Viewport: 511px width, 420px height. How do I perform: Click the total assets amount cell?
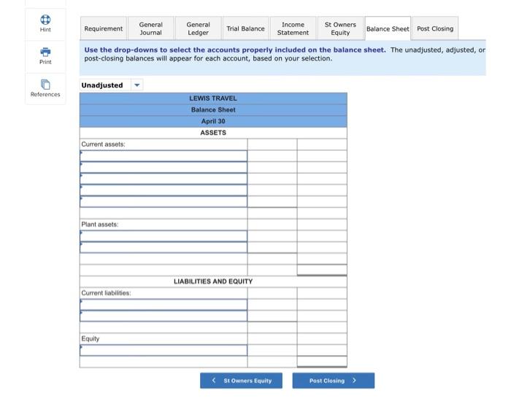322,270
